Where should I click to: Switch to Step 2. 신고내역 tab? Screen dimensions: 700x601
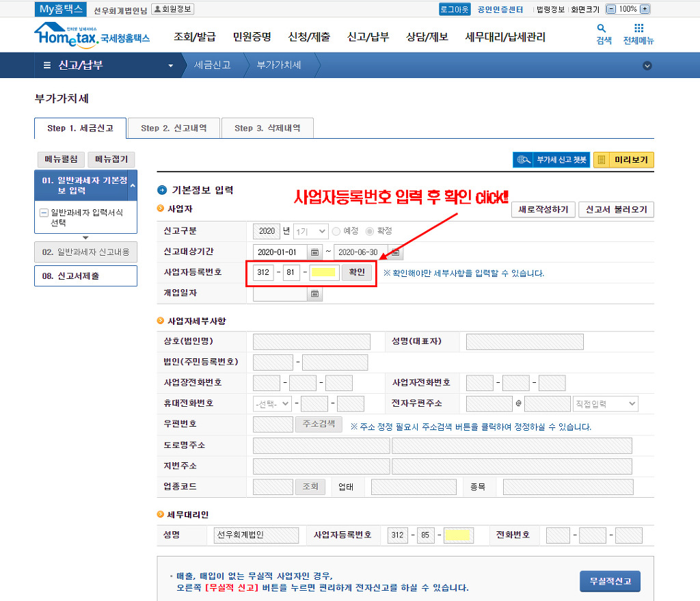pyautogui.click(x=174, y=128)
